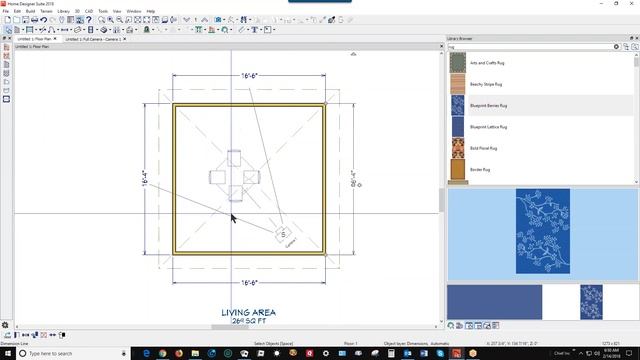Image resolution: width=640 pixels, height=360 pixels.
Task: Select Border Rug item
Action: click(x=541, y=169)
